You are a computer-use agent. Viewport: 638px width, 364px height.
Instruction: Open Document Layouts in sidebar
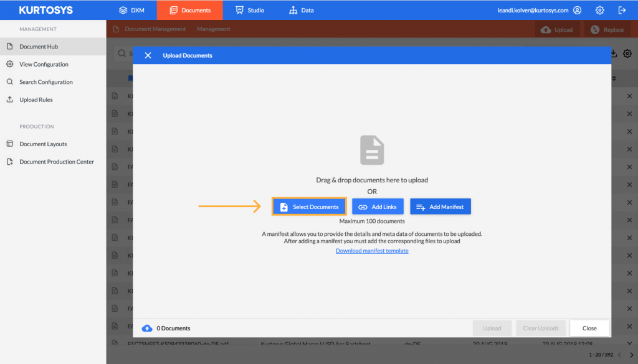click(53, 144)
